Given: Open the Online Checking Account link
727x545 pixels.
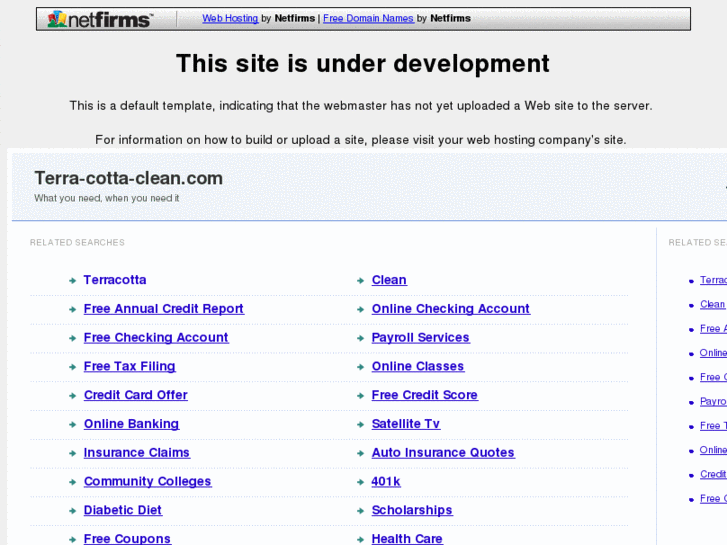Looking at the screenshot, I should (x=451, y=308).
